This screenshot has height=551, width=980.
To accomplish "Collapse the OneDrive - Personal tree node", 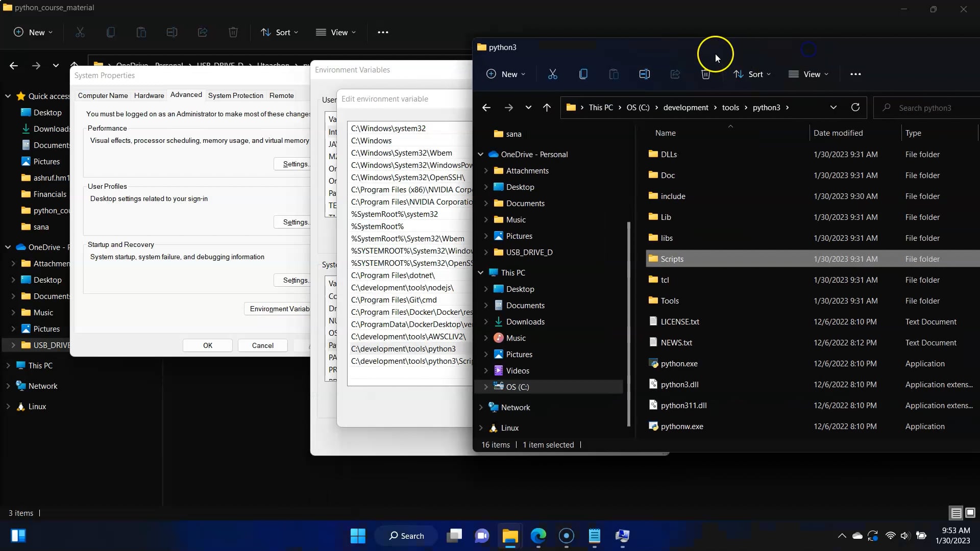I will pos(480,155).
